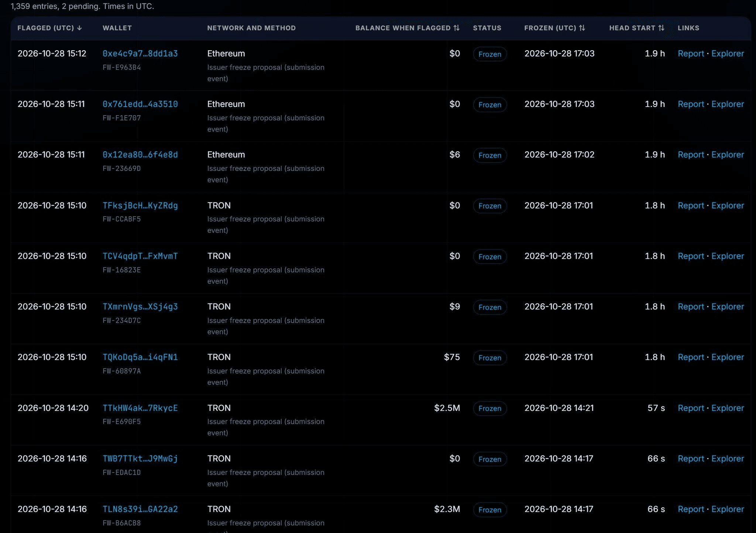Open wallet TQKoDq5a…i4qFN1
The width and height of the screenshot is (756, 533).
[140, 357]
